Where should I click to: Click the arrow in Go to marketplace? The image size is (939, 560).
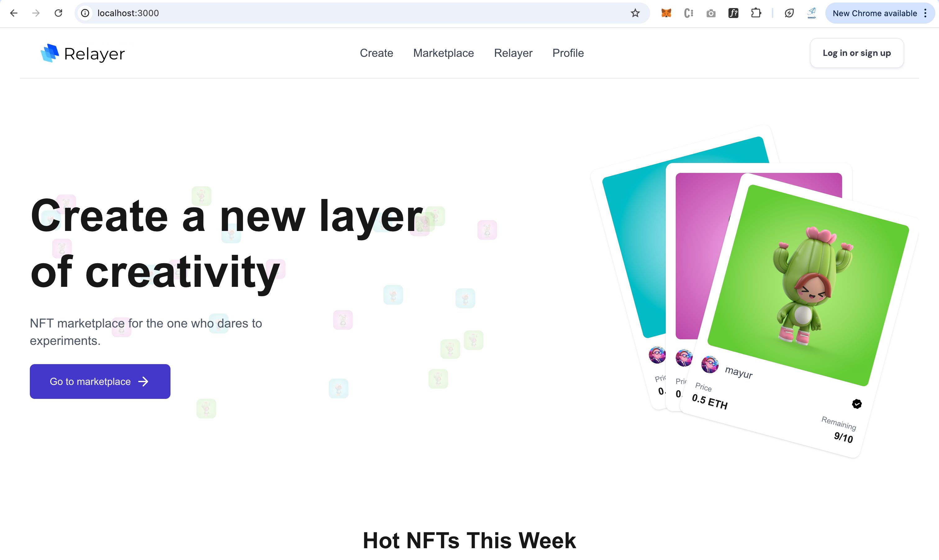click(x=143, y=382)
